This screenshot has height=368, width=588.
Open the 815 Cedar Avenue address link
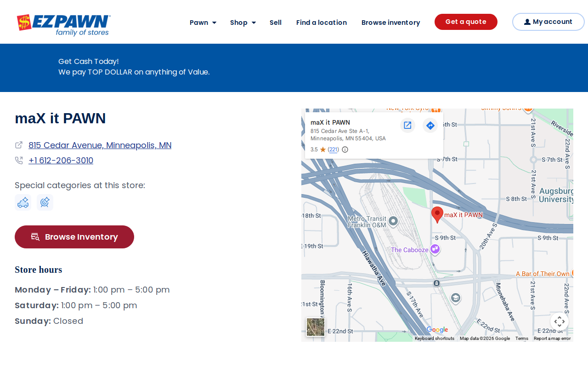pyautogui.click(x=100, y=145)
